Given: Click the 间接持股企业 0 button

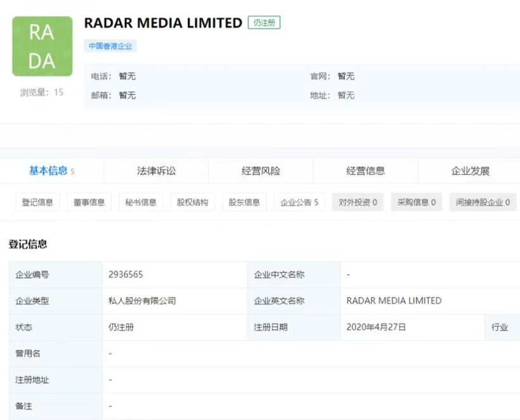Looking at the screenshot, I should 483,202.
